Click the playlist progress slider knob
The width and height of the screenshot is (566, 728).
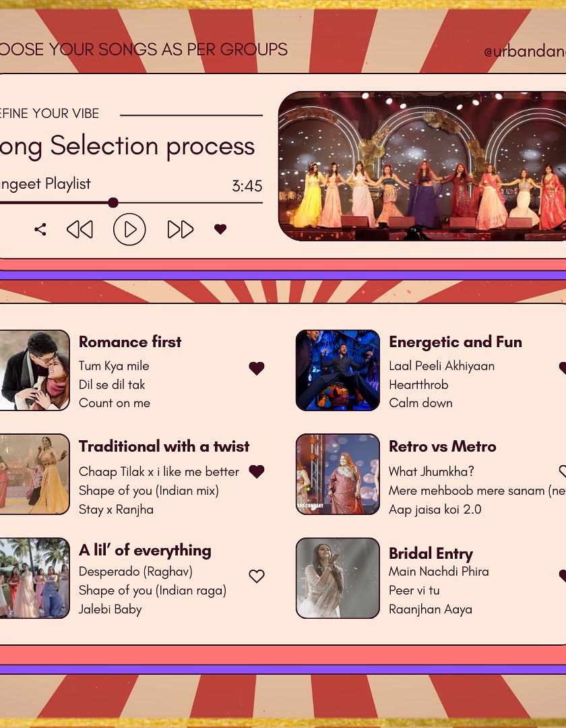[x=113, y=202]
